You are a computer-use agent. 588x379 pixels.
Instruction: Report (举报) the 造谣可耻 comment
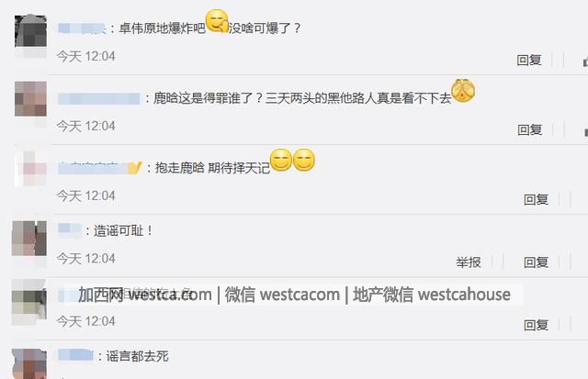[x=469, y=262]
